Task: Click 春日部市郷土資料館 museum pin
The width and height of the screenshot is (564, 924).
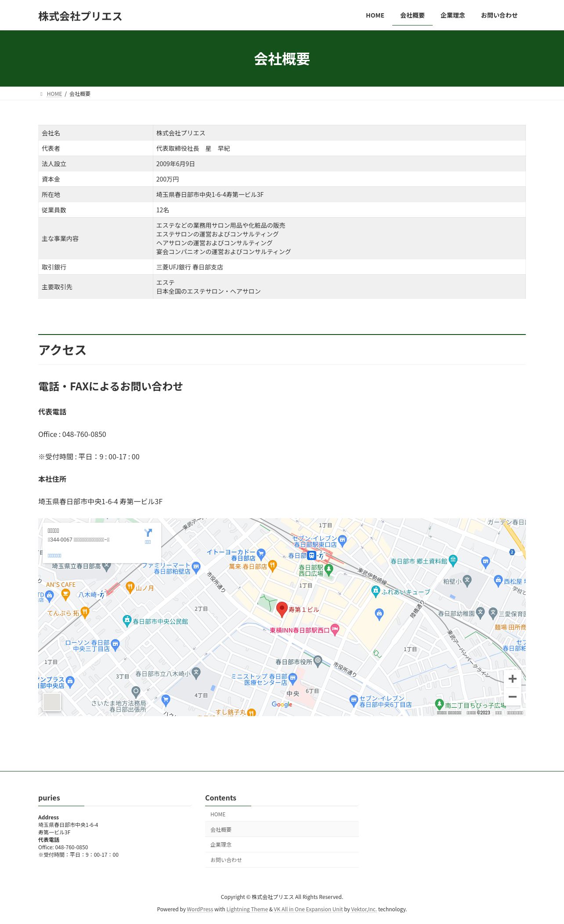Action: (x=453, y=560)
